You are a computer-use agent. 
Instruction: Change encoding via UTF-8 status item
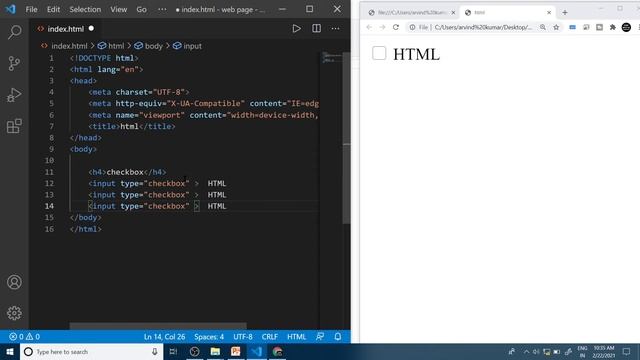coord(243,337)
